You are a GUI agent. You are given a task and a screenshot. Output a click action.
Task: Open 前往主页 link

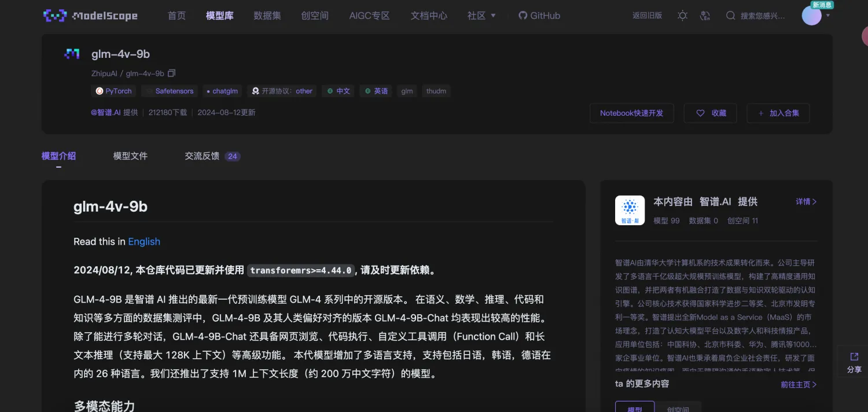pyautogui.click(x=799, y=384)
